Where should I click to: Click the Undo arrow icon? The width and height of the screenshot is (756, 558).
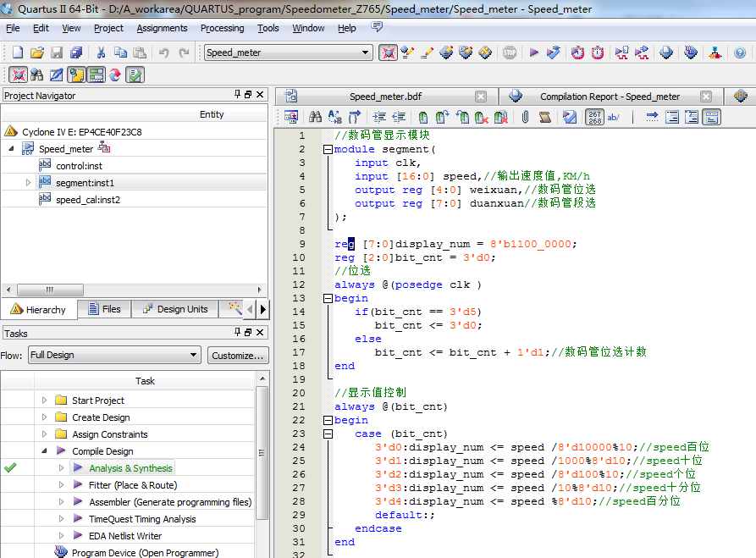[164, 52]
